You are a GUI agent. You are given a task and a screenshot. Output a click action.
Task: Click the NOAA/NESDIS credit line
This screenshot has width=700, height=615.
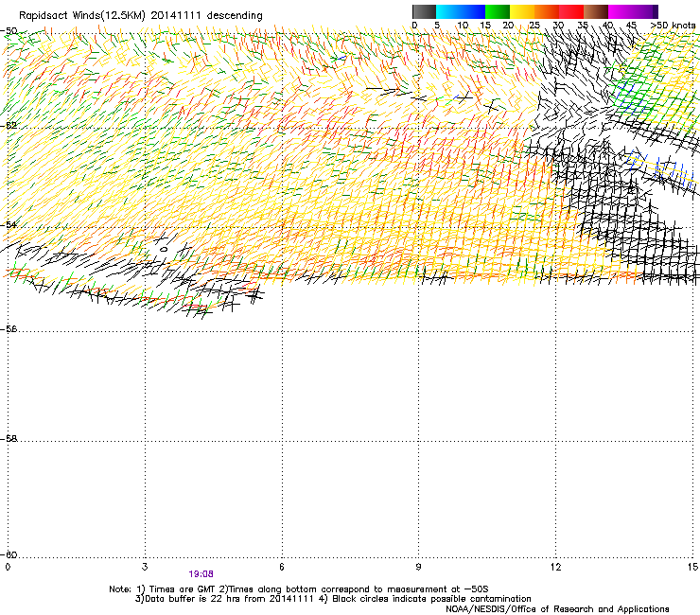tap(557, 609)
